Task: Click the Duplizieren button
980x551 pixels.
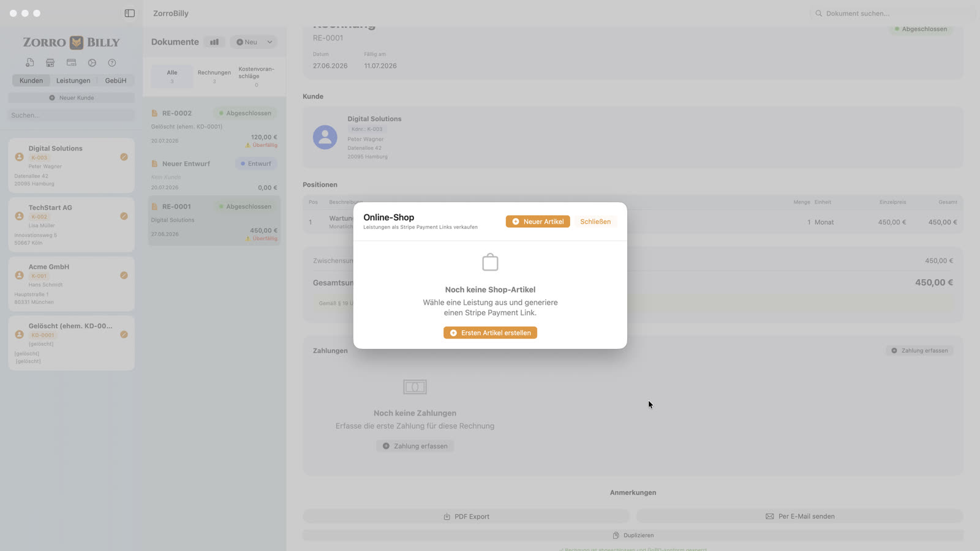Action: pyautogui.click(x=633, y=536)
